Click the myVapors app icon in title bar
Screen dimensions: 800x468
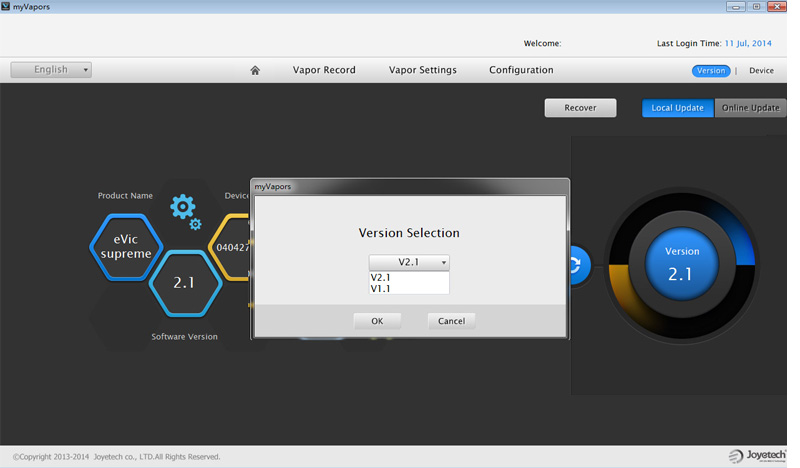(x=7, y=7)
